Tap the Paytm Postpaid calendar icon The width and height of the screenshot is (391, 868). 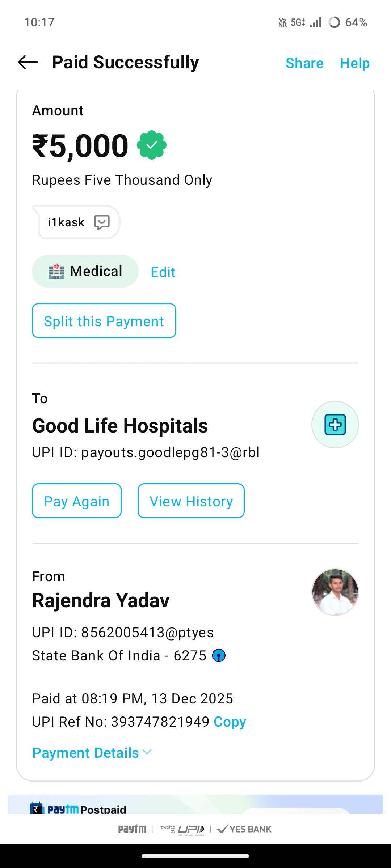[37, 808]
